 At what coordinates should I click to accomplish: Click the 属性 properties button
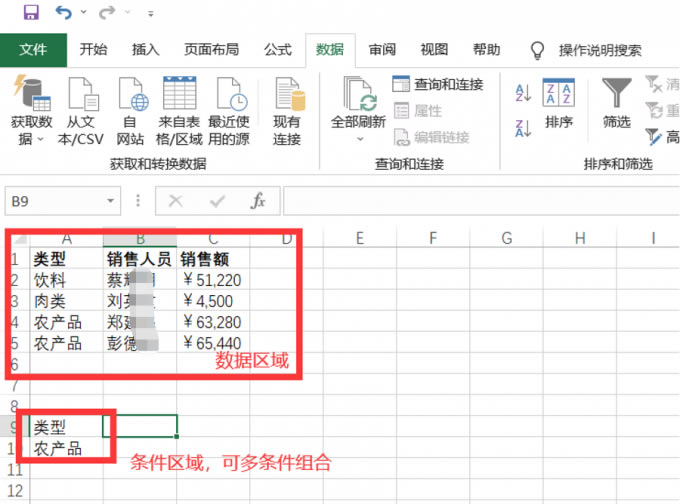coord(418,111)
